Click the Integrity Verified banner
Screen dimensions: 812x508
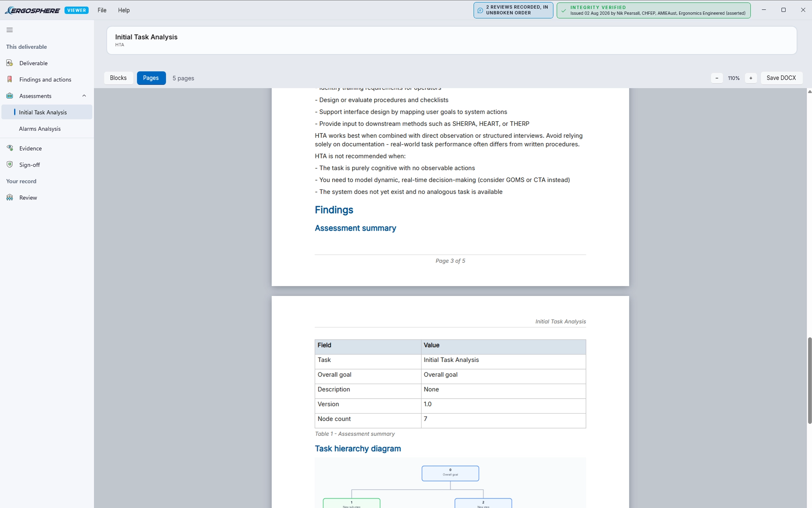pos(653,10)
